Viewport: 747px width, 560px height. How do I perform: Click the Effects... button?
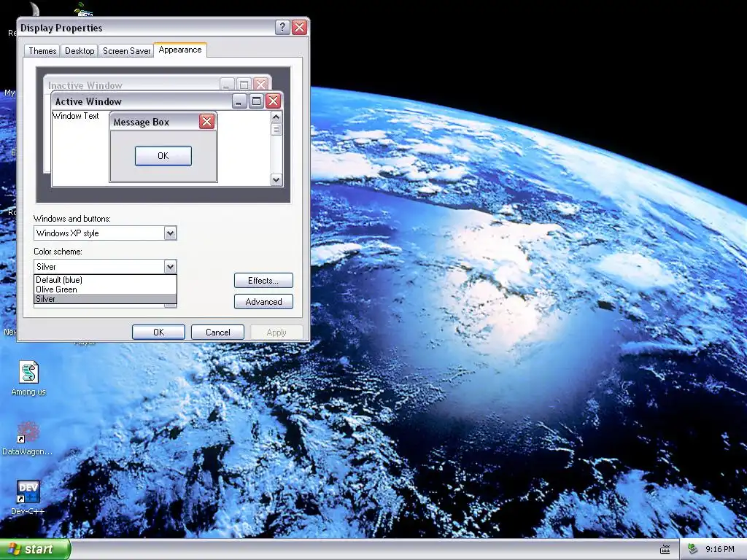(x=263, y=281)
